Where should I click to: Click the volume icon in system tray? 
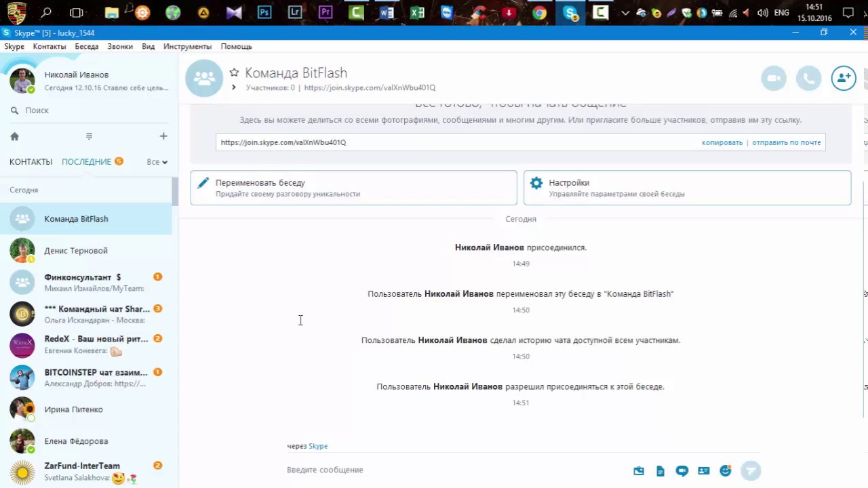(x=762, y=13)
